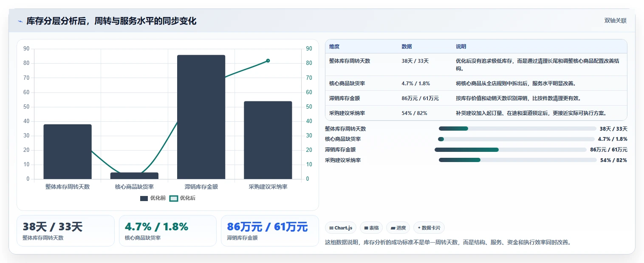Open the green 4.7% / 1.8% KPI card

click(x=168, y=231)
